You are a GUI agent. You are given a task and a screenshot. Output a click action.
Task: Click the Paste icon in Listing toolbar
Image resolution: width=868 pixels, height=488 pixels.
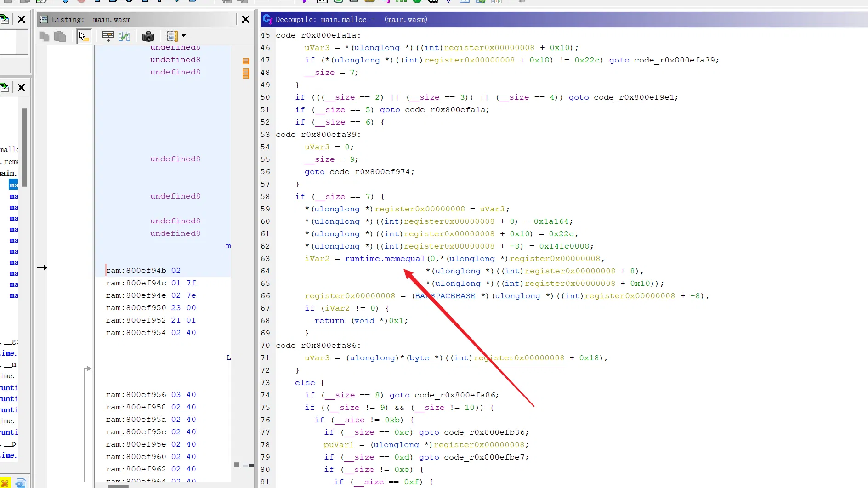60,36
